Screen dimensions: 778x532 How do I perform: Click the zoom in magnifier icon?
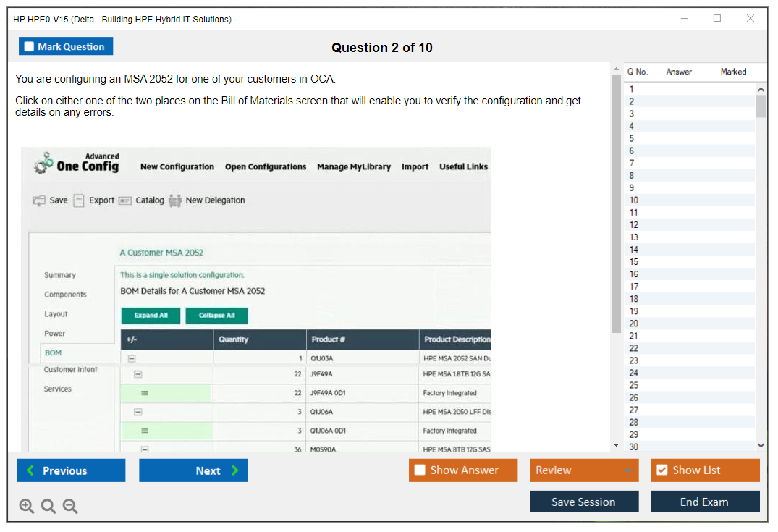click(27, 507)
